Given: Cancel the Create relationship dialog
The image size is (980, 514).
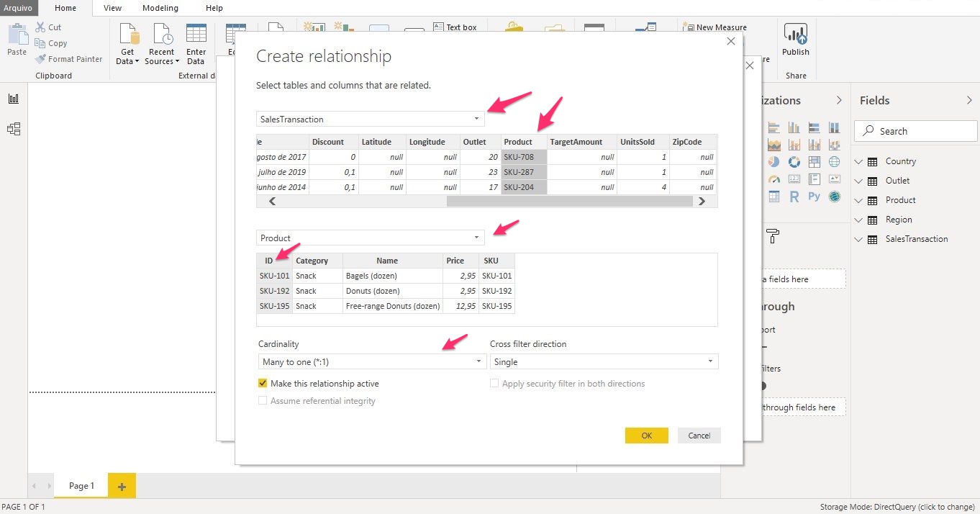Looking at the screenshot, I should pyautogui.click(x=699, y=436).
